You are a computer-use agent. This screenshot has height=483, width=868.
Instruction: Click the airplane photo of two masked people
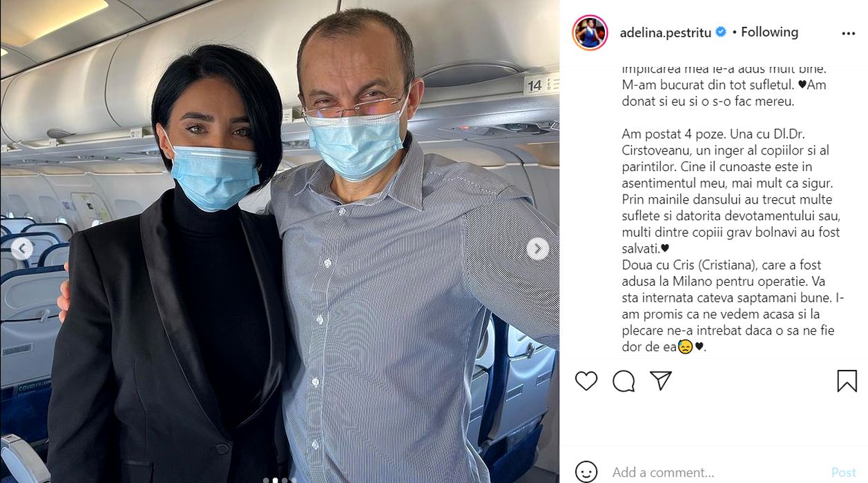(x=280, y=241)
